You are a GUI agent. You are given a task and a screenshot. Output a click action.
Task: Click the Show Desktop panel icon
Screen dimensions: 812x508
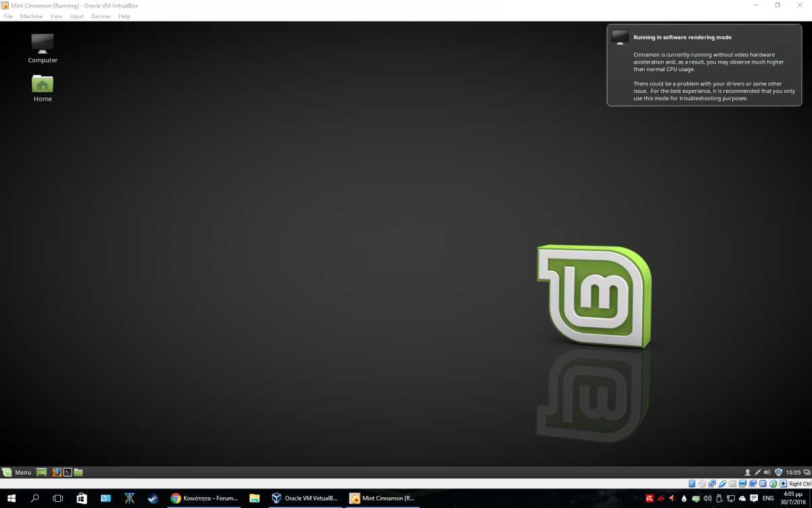(x=41, y=472)
